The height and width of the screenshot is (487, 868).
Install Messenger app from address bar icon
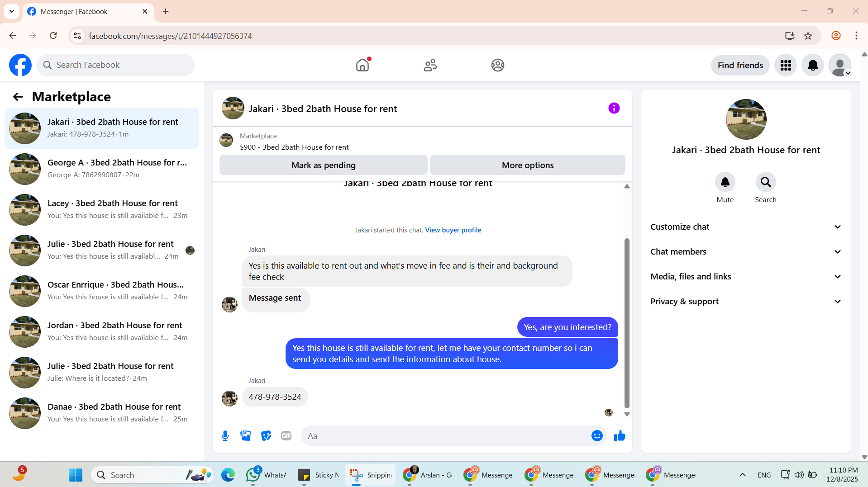click(790, 36)
